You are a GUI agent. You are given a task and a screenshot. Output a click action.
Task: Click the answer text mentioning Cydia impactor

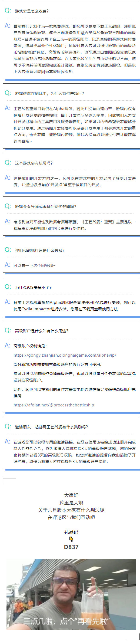[75, 306]
